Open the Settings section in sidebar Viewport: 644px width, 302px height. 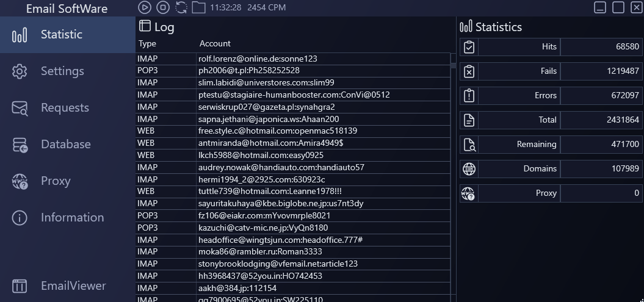62,71
